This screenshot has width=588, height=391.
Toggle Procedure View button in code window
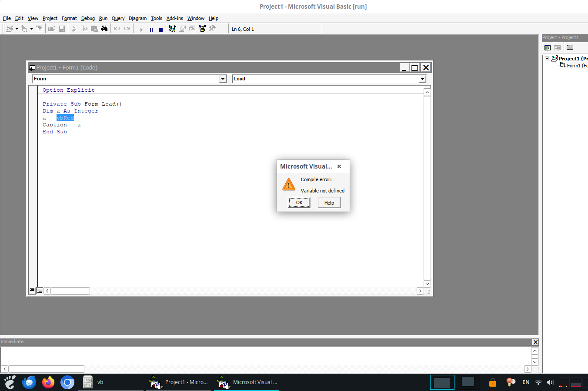coord(32,291)
